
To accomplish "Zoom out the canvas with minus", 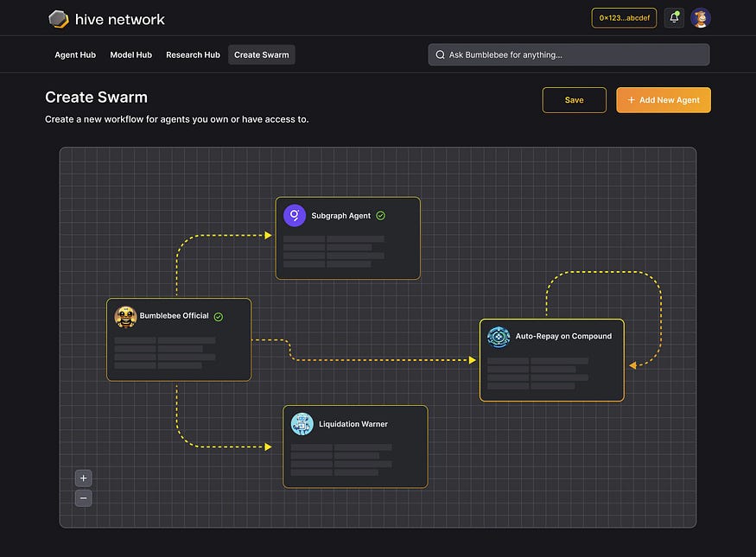I will coord(84,497).
